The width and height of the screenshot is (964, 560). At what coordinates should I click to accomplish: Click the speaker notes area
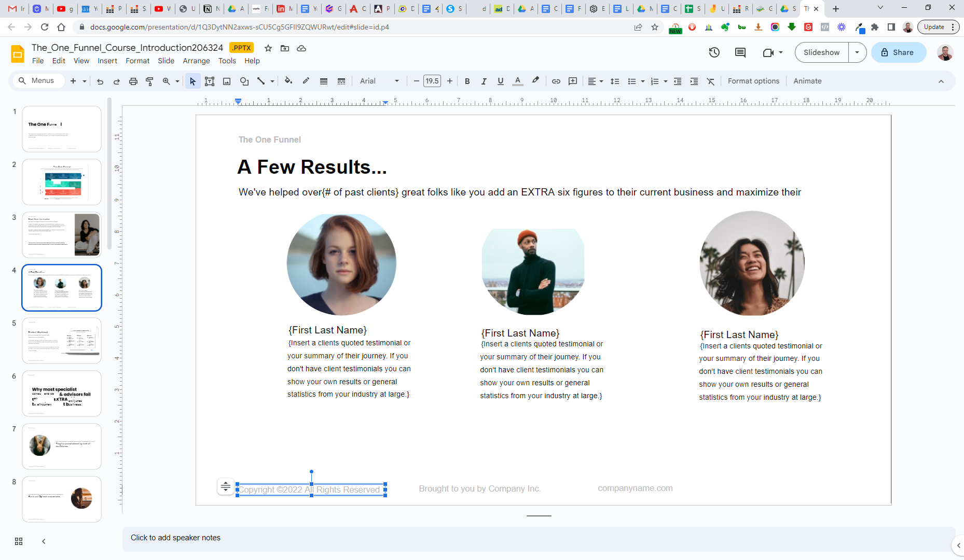point(539,538)
